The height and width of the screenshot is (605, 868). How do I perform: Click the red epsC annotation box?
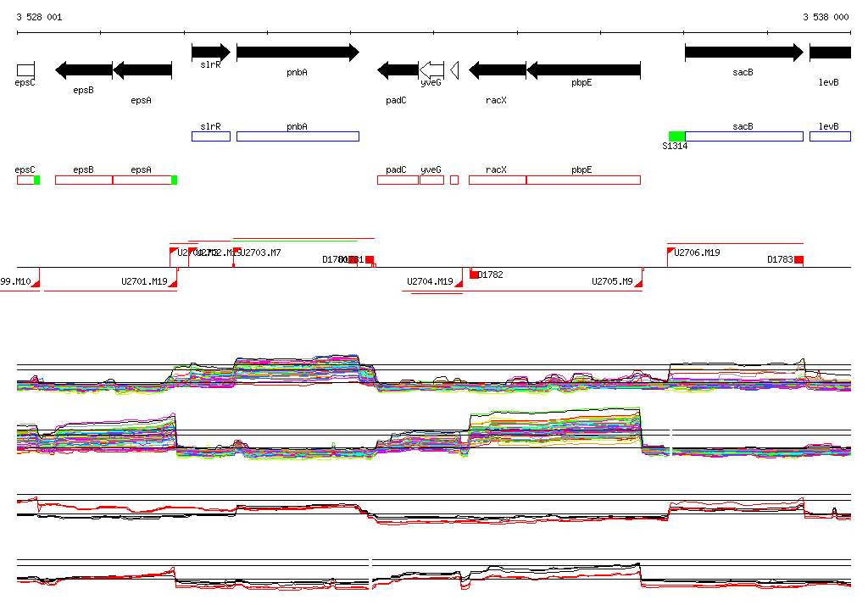(x=25, y=180)
